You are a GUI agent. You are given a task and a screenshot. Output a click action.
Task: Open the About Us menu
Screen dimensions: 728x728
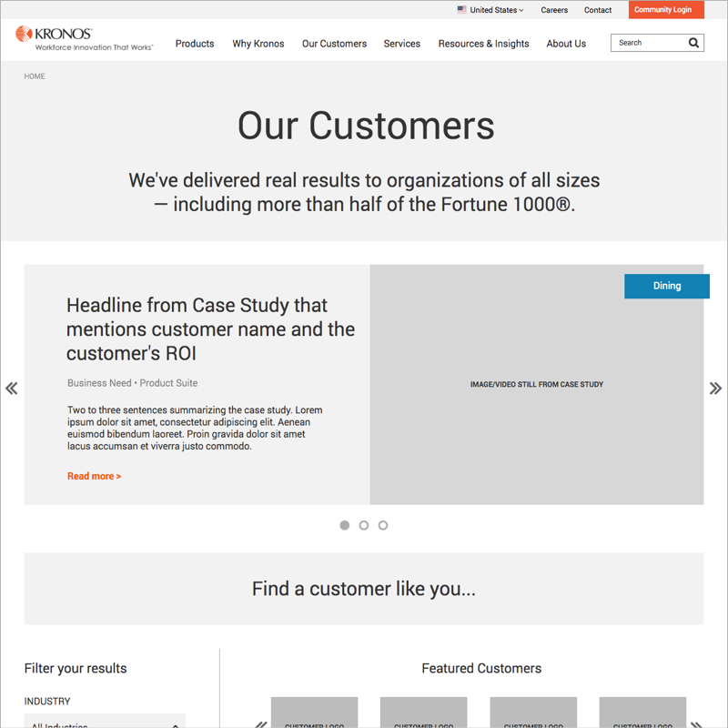(566, 44)
